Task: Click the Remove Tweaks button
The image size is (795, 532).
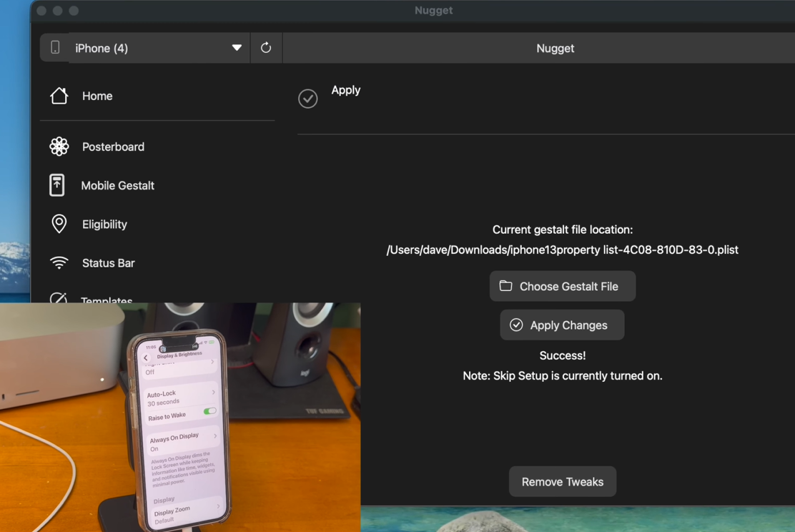Action: (x=562, y=482)
